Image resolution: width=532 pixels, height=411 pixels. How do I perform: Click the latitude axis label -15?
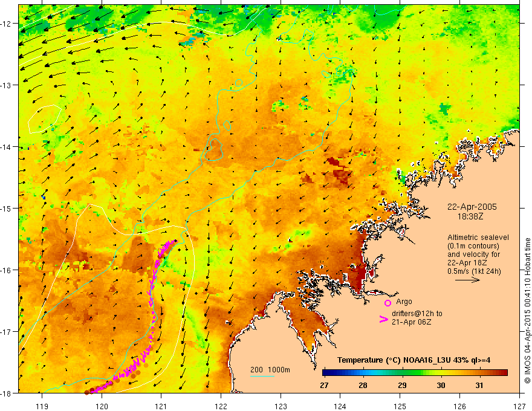pos(6,208)
